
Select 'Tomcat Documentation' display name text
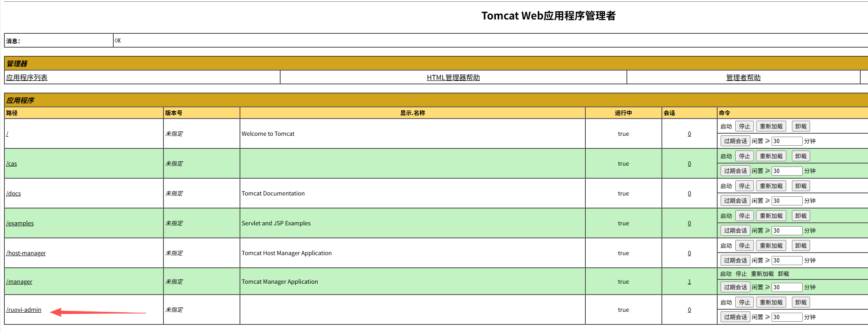click(273, 193)
